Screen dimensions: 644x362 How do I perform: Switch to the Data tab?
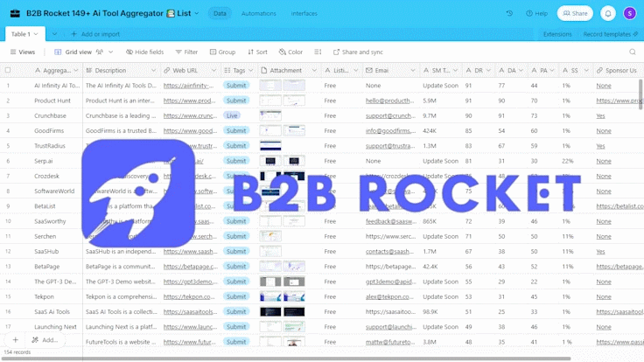click(x=220, y=13)
